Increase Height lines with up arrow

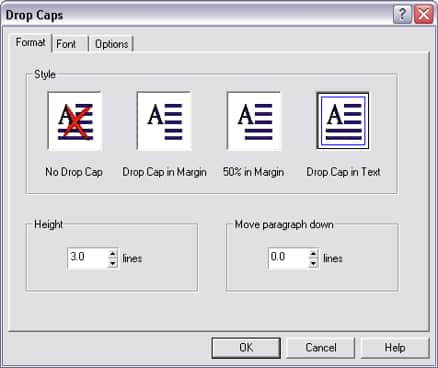113,253
